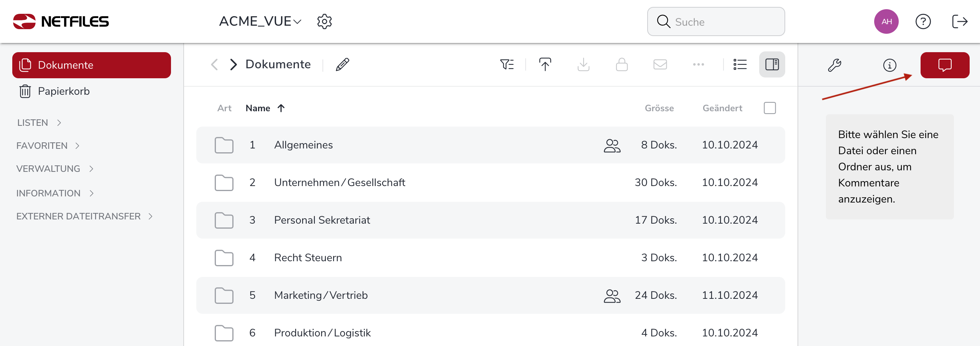Click the AH user avatar

tap(886, 21)
